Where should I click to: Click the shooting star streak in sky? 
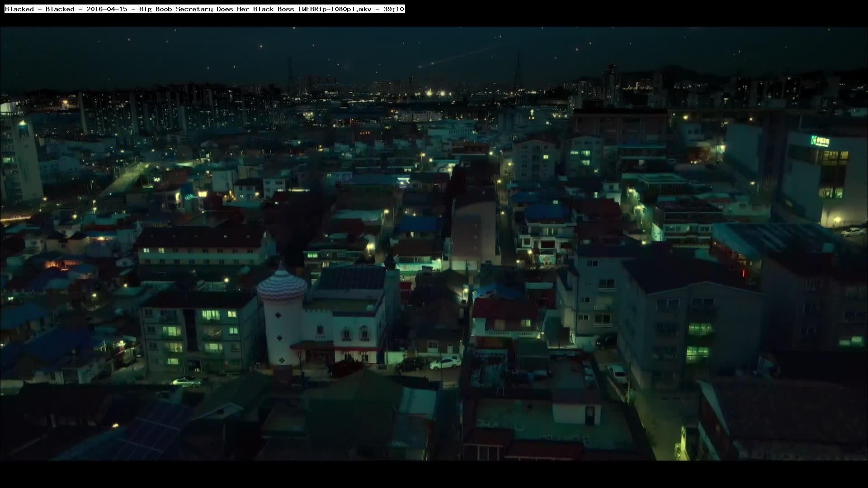[x=448, y=59]
